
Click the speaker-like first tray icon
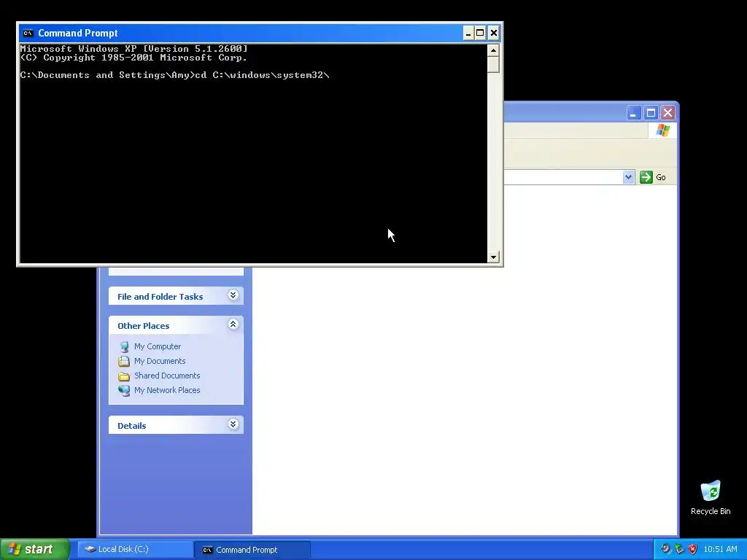tap(665, 549)
